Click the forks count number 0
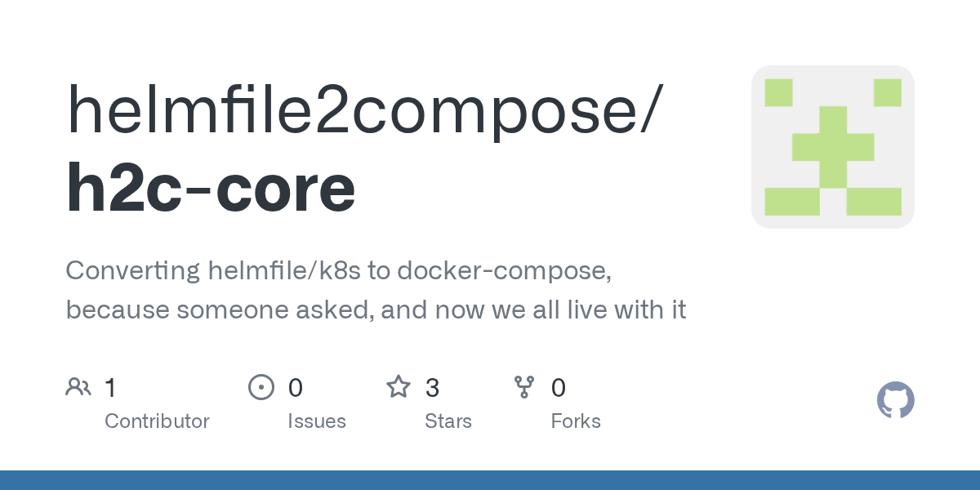 (x=558, y=387)
